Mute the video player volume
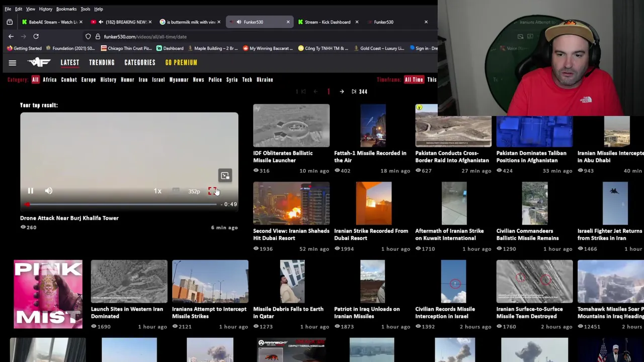The width and height of the screenshot is (644, 362). [x=49, y=191]
